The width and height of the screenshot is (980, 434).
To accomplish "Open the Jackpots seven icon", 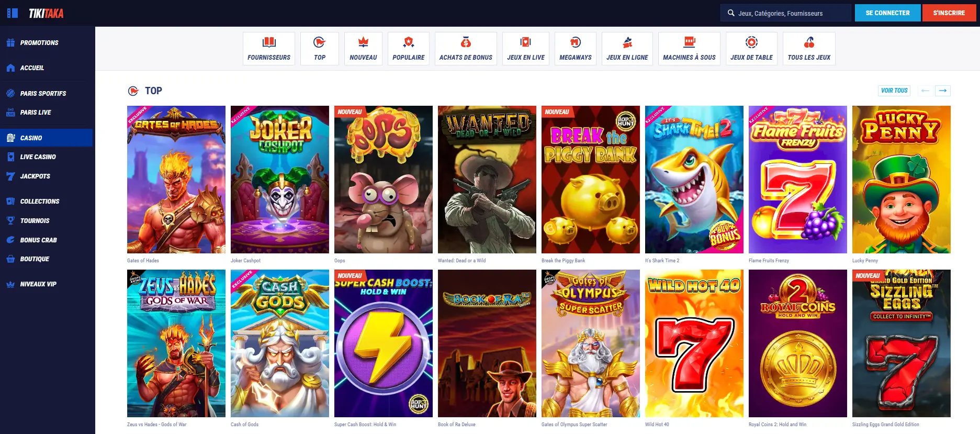I will (x=10, y=176).
